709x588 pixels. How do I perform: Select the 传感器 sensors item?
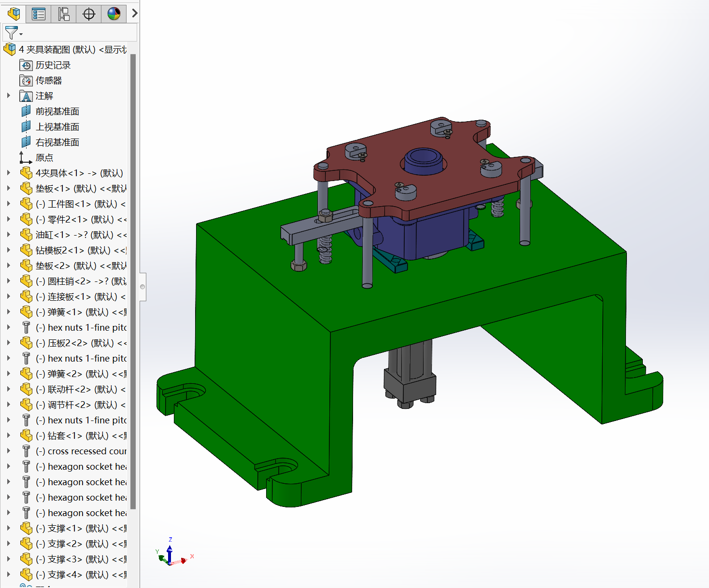pos(48,81)
